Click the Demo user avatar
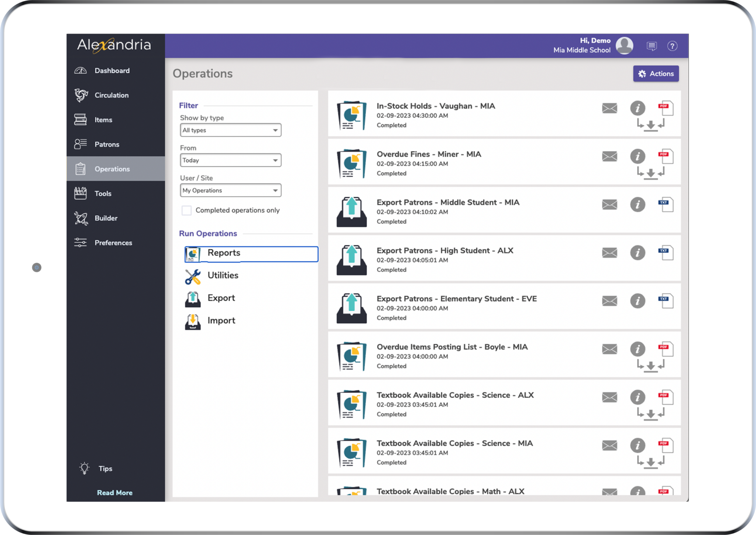 (625, 46)
